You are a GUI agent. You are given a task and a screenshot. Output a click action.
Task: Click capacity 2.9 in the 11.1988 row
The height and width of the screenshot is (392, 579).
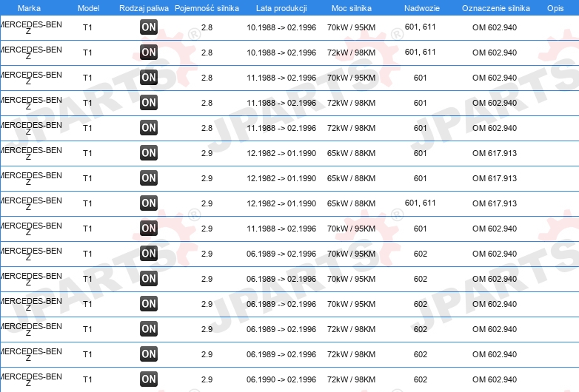207,229
